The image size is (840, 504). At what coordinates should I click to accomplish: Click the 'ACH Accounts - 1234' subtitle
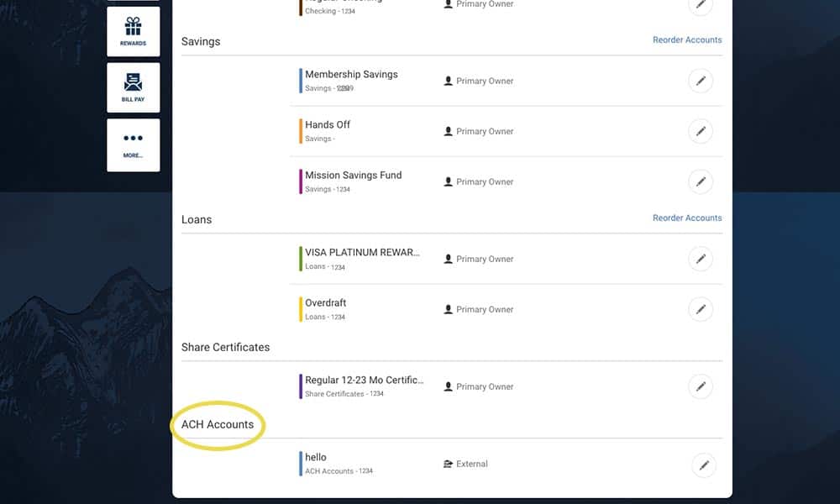339,470
